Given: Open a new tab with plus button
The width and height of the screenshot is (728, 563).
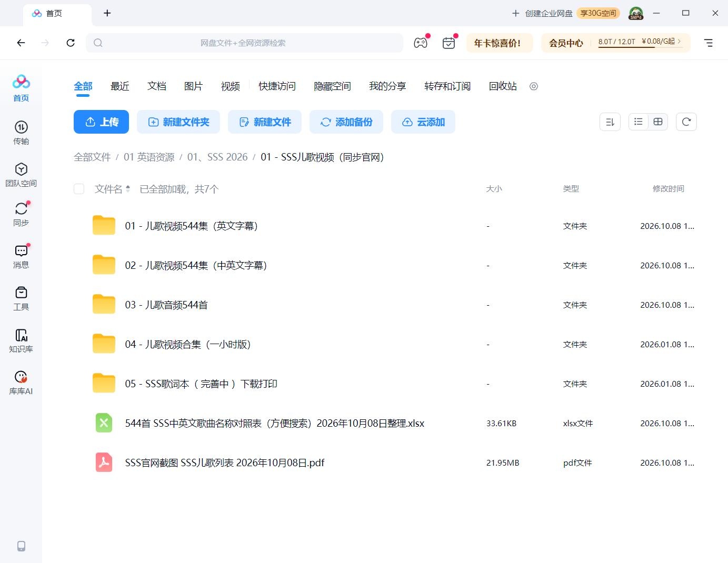Looking at the screenshot, I should pyautogui.click(x=107, y=13).
